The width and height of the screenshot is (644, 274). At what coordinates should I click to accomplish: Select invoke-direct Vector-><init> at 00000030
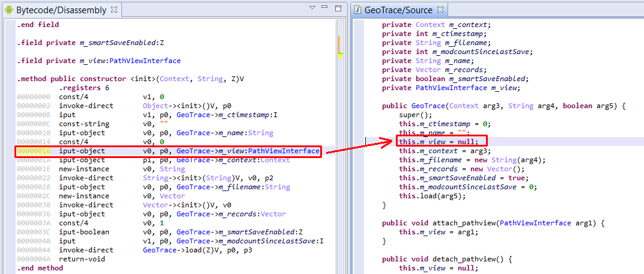(124, 205)
